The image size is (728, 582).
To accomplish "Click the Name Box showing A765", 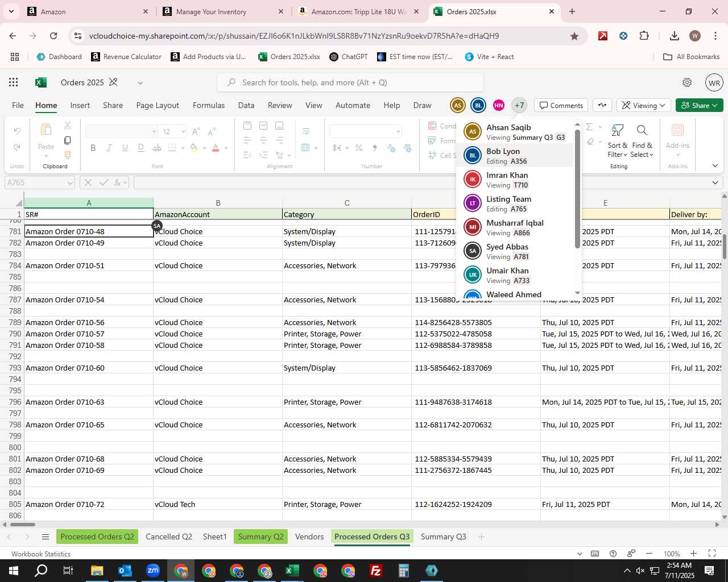I will point(40,182).
